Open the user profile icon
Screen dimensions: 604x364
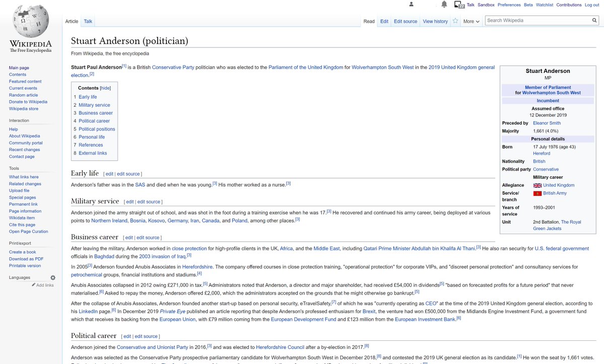pyautogui.click(x=411, y=5)
